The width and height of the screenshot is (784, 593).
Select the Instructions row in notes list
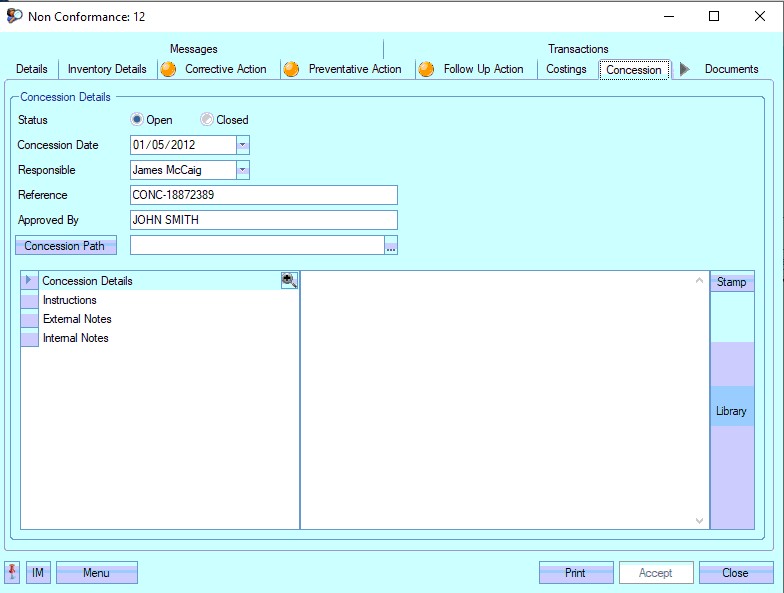click(70, 300)
